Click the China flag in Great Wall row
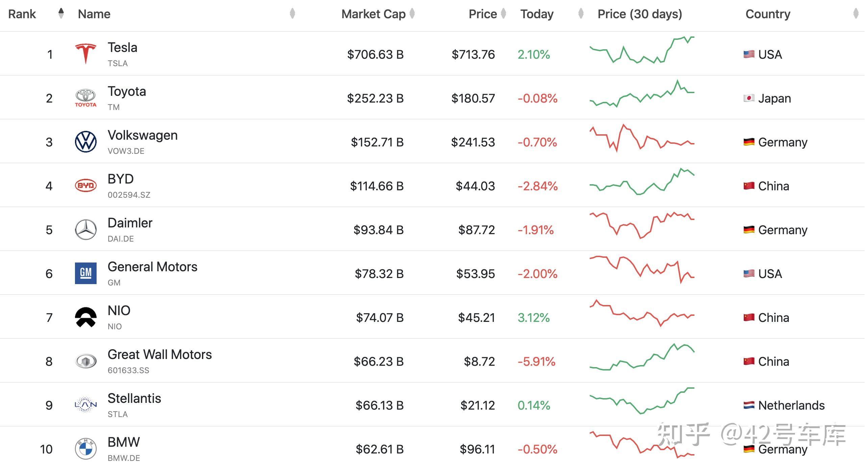The height and width of the screenshot is (469, 868). pyautogui.click(x=749, y=361)
